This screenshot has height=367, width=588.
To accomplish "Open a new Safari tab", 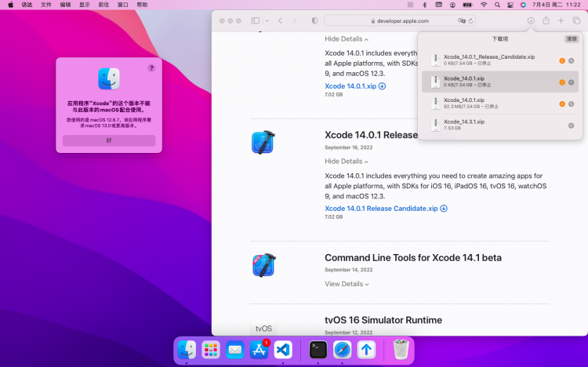I will 561,20.
